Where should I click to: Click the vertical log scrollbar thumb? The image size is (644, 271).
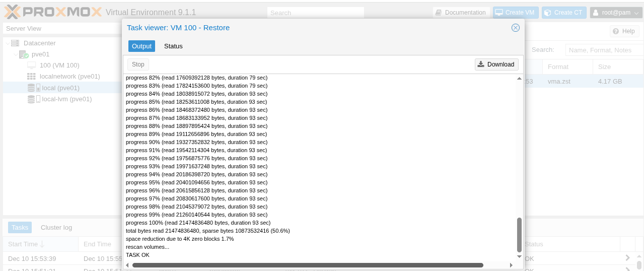click(519, 235)
